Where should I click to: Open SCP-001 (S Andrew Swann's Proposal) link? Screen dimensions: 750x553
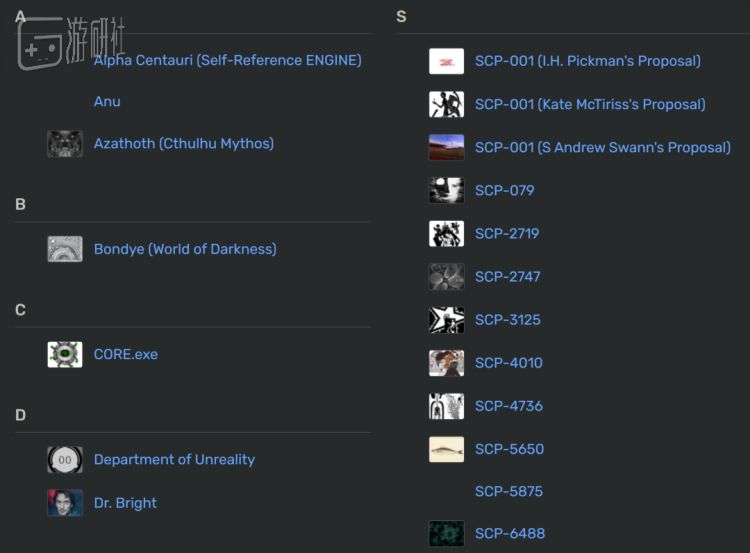[603, 147]
